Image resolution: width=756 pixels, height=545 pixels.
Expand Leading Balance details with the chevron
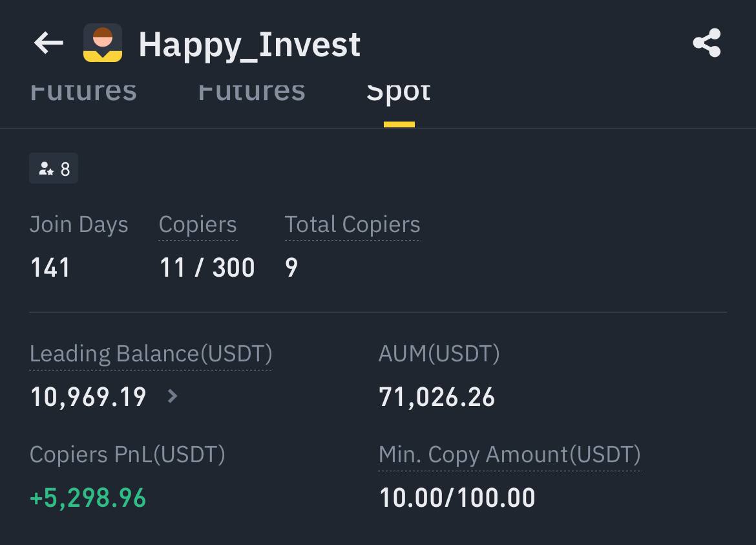tap(172, 396)
